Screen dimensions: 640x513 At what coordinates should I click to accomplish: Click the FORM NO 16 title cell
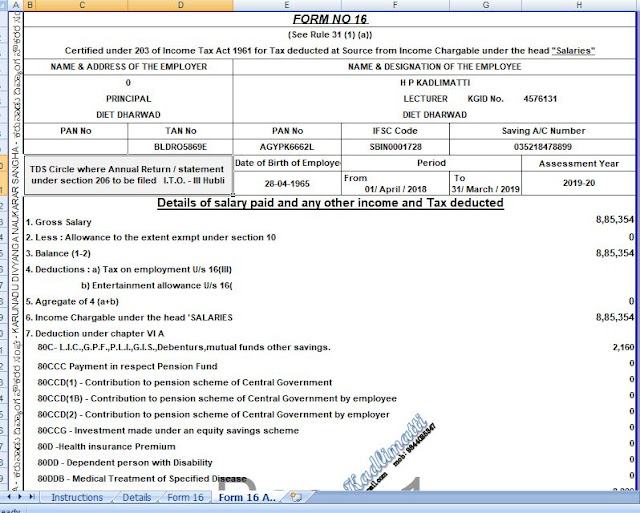(x=330, y=19)
